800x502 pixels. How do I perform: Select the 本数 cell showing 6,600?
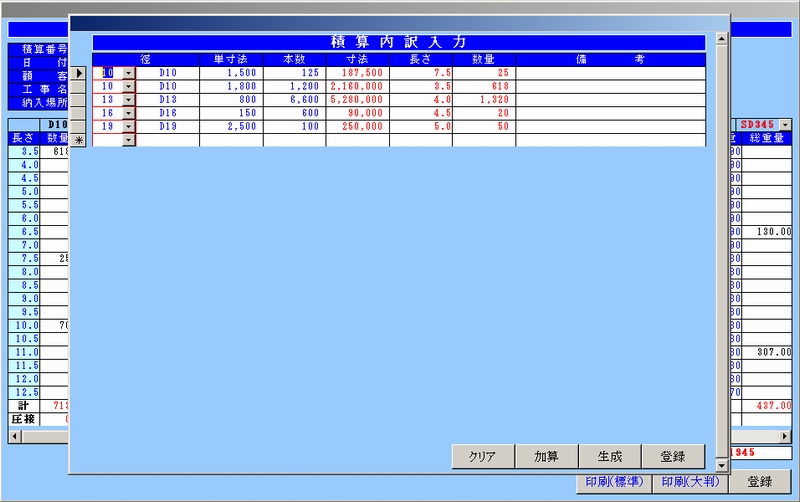[294, 100]
